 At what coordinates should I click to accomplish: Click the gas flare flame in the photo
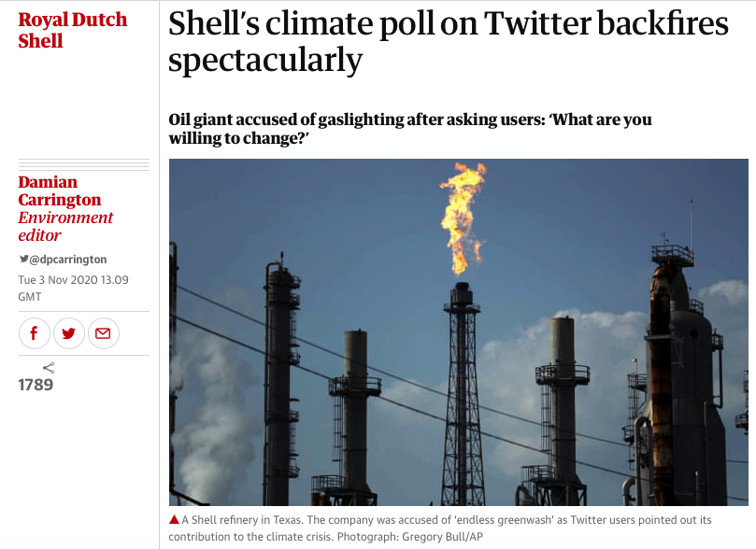pyautogui.click(x=462, y=215)
